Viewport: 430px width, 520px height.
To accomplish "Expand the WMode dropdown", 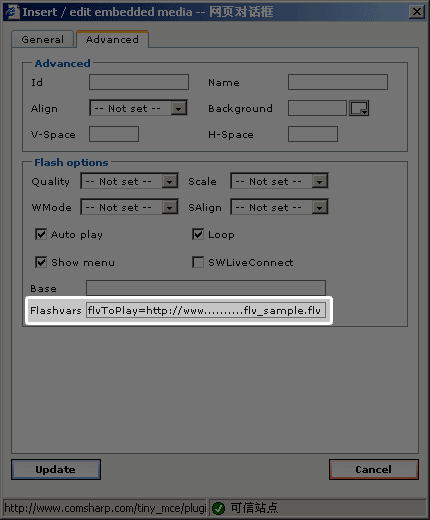I will [x=129, y=207].
